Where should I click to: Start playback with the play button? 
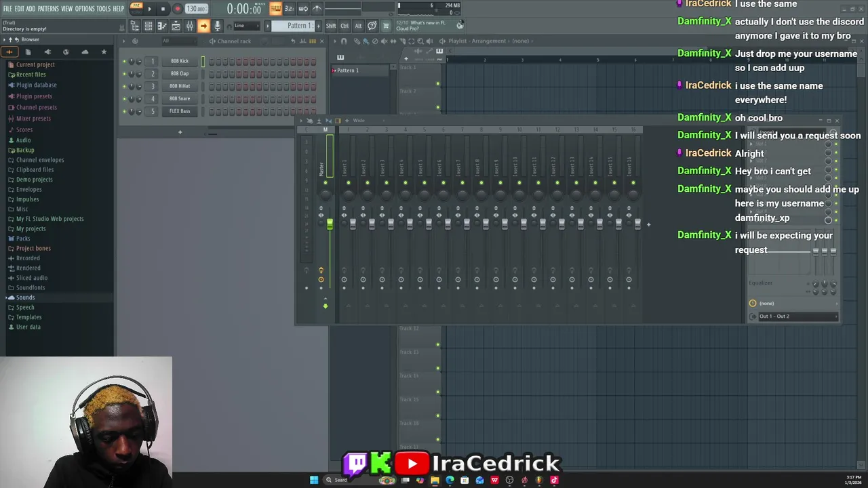tap(149, 9)
